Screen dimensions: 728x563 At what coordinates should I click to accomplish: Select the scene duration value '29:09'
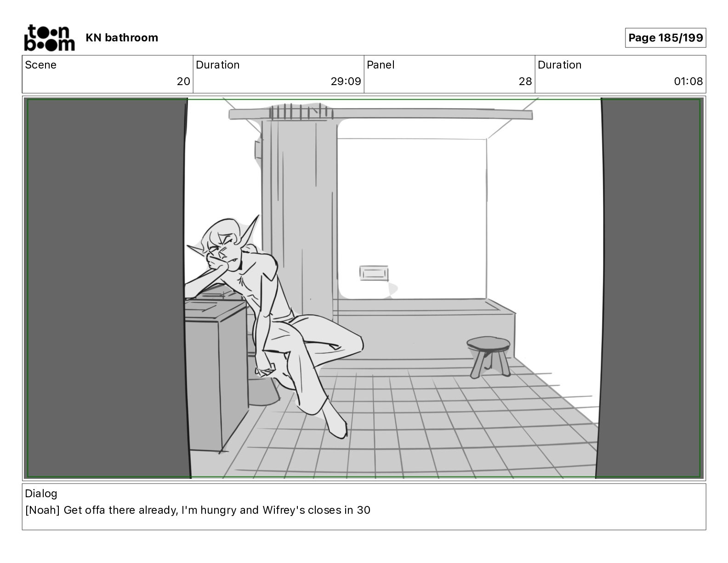(346, 81)
